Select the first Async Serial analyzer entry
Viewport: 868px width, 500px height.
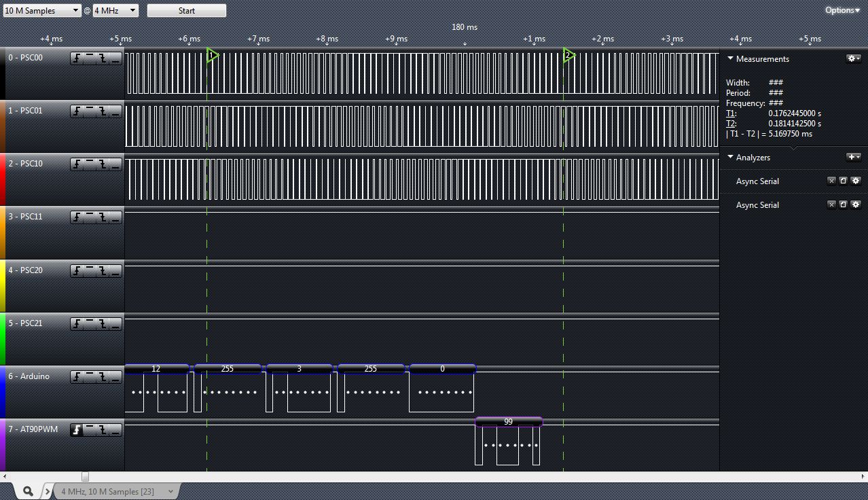(757, 181)
